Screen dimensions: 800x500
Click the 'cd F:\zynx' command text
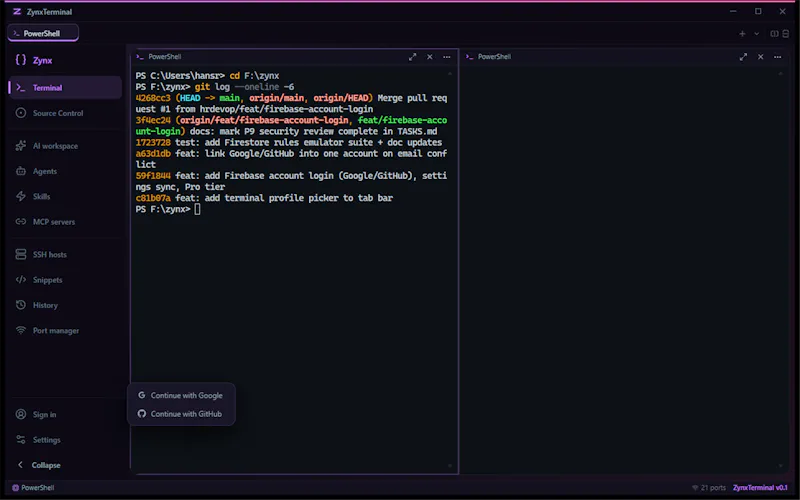[x=254, y=76]
